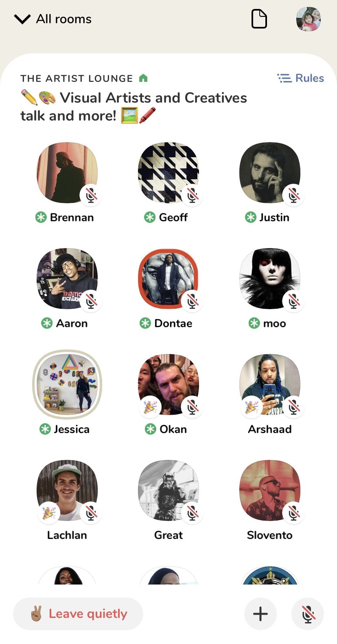Select moo's profile picture
This screenshot has height=644, width=337.
(270, 279)
